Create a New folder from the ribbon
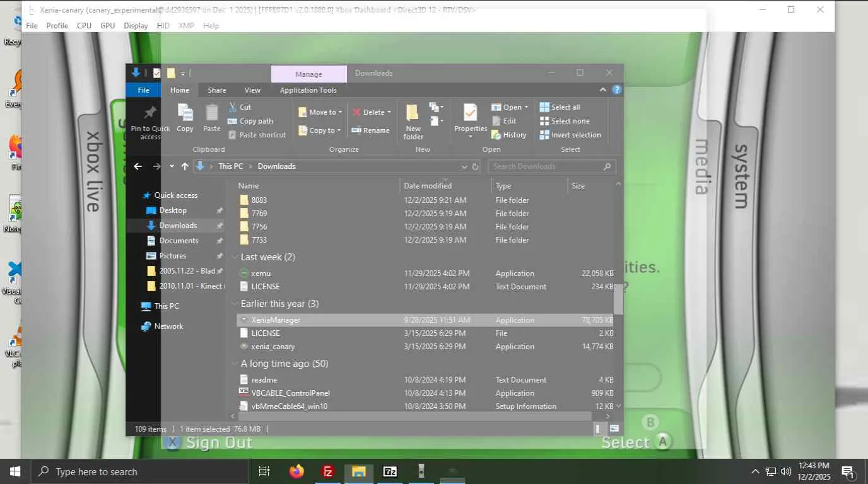 click(x=413, y=123)
